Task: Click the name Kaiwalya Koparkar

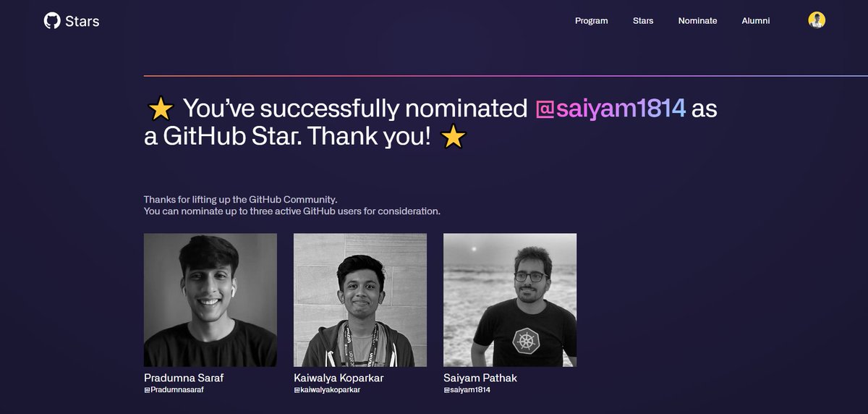Action: pos(340,378)
